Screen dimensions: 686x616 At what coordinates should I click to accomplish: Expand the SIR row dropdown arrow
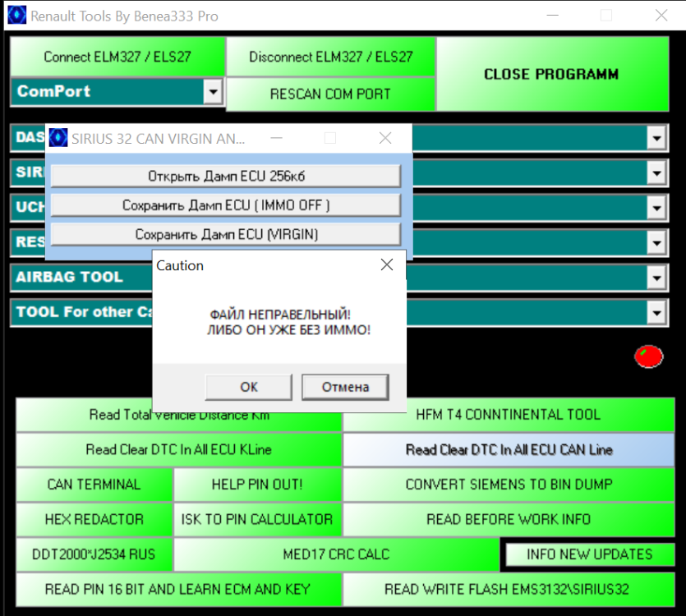tap(656, 173)
